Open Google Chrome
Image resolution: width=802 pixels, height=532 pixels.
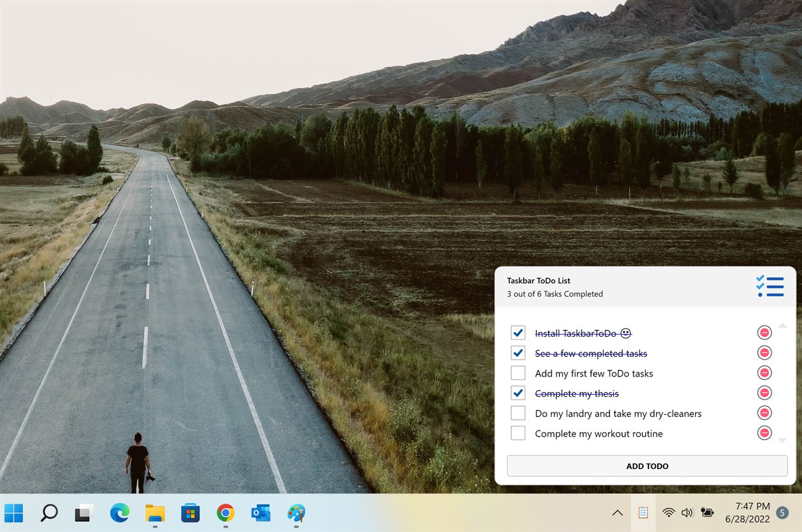pyautogui.click(x=225, y=513)
